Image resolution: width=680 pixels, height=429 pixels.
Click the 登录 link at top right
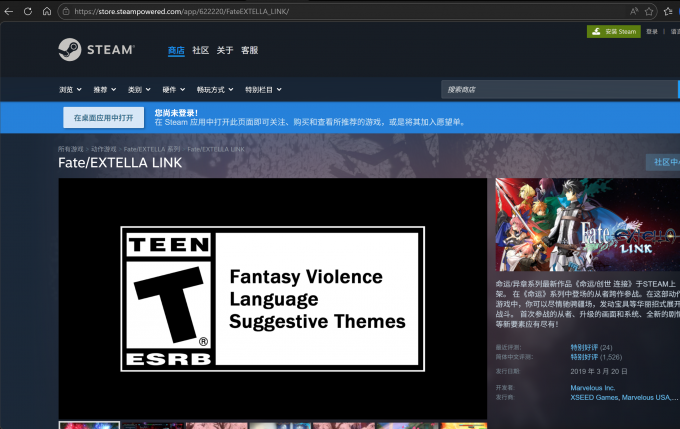652,31
